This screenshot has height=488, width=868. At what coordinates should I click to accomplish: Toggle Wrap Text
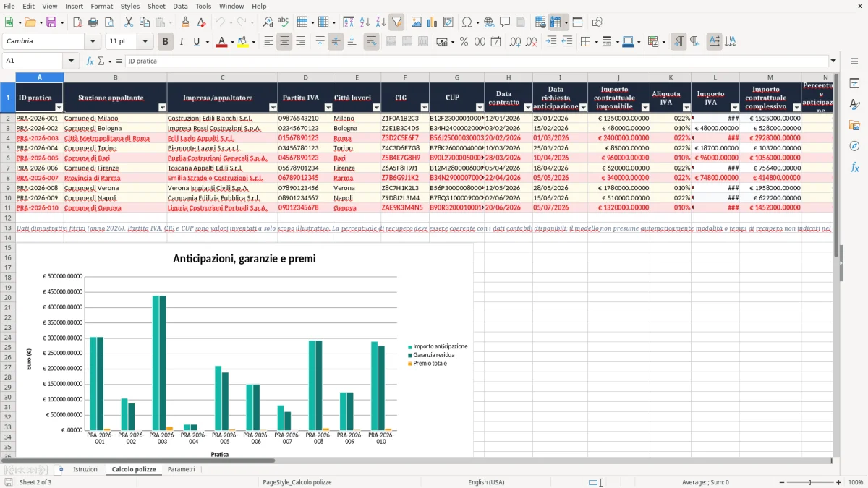pos(371,42)
